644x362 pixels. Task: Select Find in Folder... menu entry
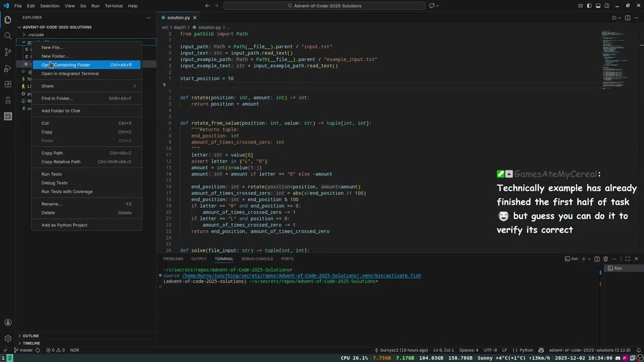(86, 99)
